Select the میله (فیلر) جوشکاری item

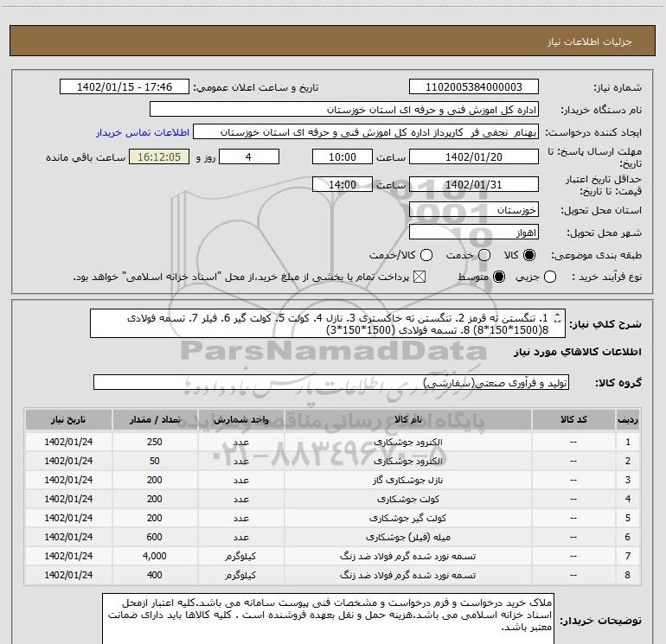407,537
